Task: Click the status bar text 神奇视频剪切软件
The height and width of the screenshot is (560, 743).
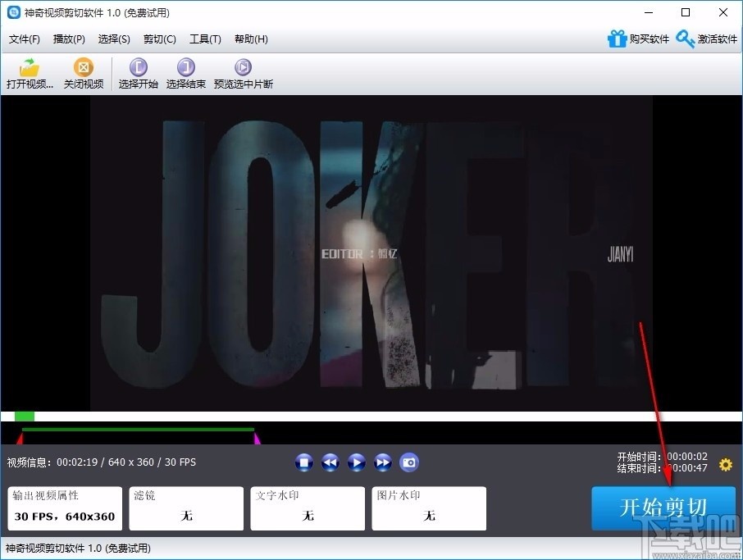Action: pos(78,549)
